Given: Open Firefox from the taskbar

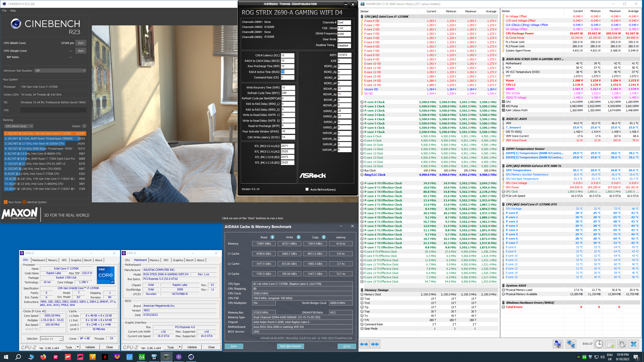Looking at the screenshot, I should [43, 357].
